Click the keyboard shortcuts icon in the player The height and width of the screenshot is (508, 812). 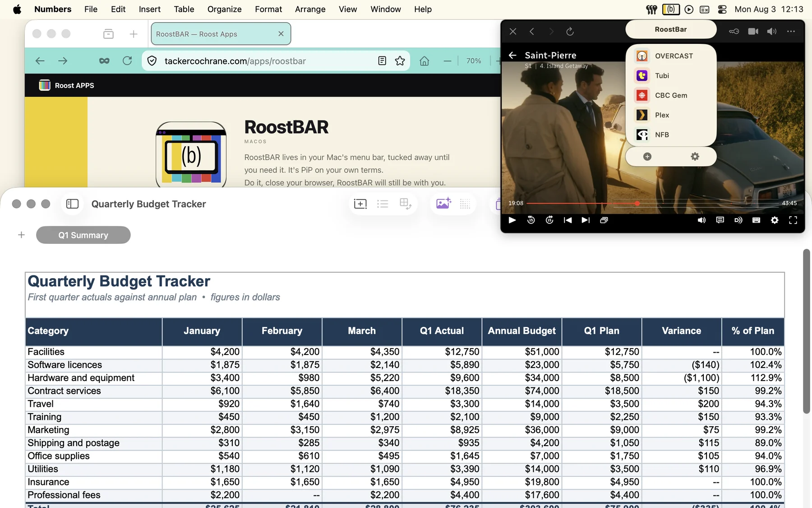(757, 220)
